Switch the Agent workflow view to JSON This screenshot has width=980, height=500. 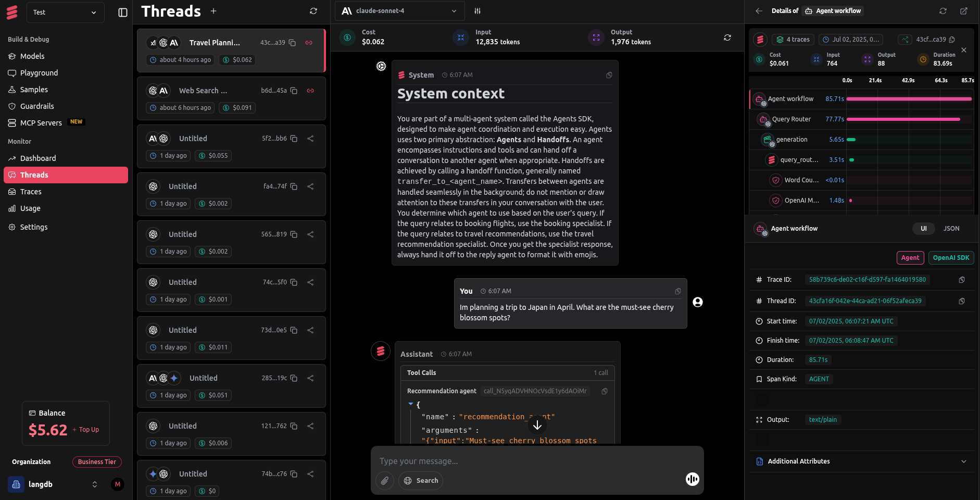(x=951, y=228)
